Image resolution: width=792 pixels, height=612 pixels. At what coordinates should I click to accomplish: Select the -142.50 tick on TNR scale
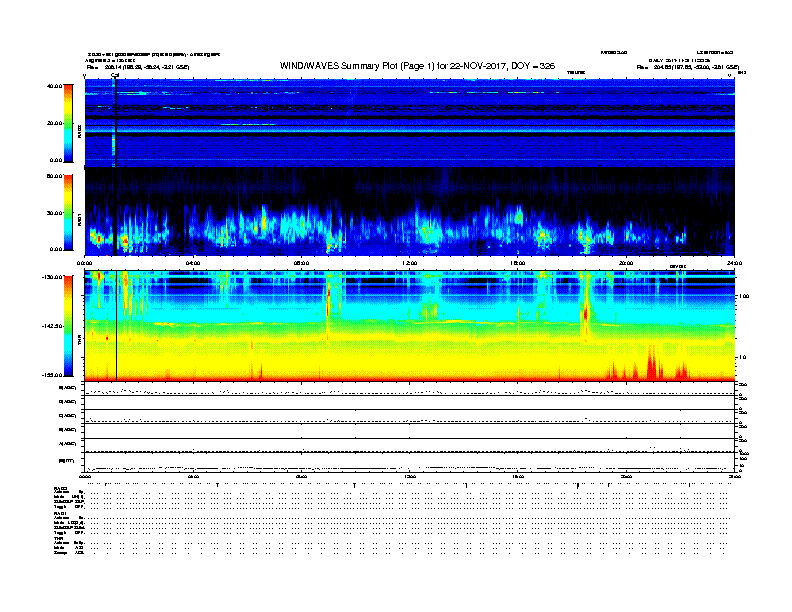coord(53,326)
